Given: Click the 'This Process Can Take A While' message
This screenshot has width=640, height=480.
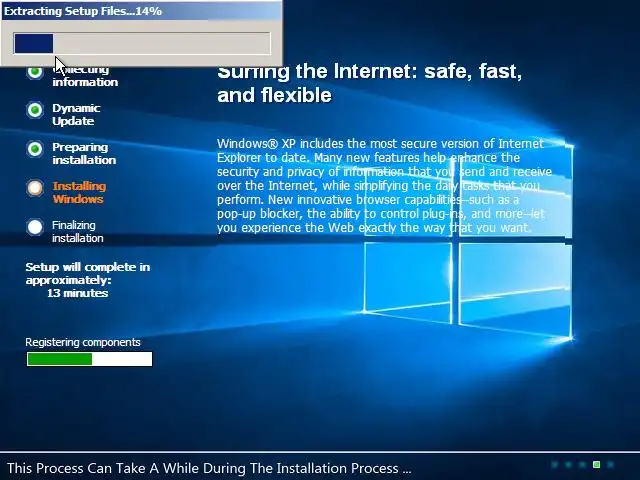Looking at the screenshot, I should (x=209, y=468).
